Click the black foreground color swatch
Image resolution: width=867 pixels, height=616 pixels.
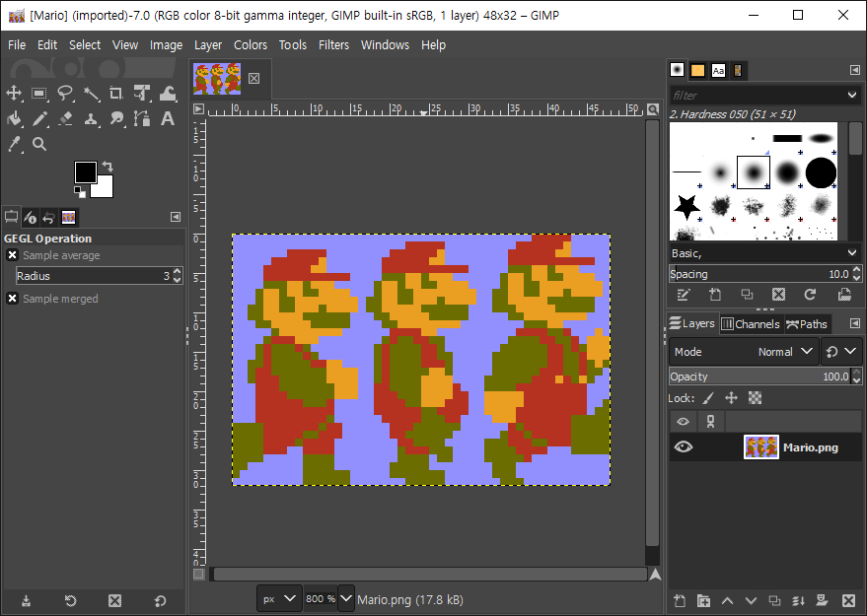pyautogui.click(x=85, y=172)
